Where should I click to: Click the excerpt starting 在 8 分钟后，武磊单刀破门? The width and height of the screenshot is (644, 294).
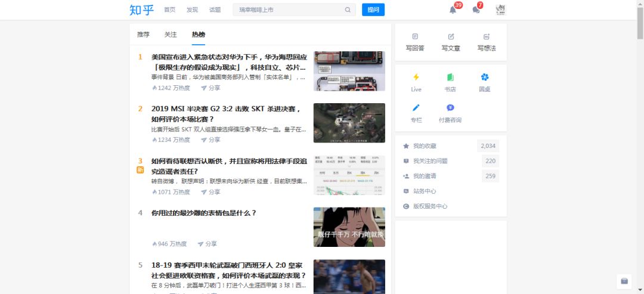click(x=229, y=286)
